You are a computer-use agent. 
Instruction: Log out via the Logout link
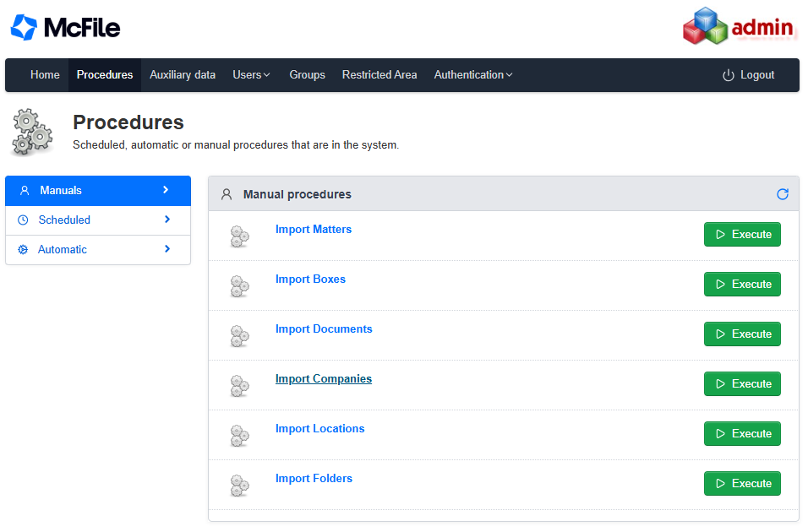(x=748, y=75)
